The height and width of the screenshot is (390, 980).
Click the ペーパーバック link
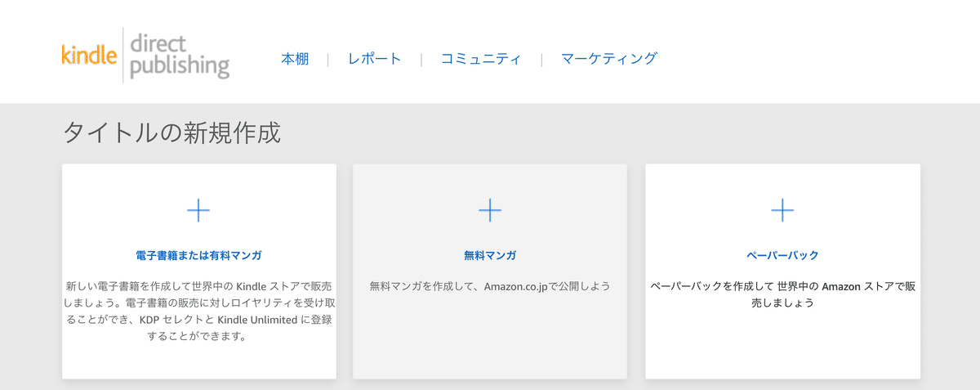[782, 255]
